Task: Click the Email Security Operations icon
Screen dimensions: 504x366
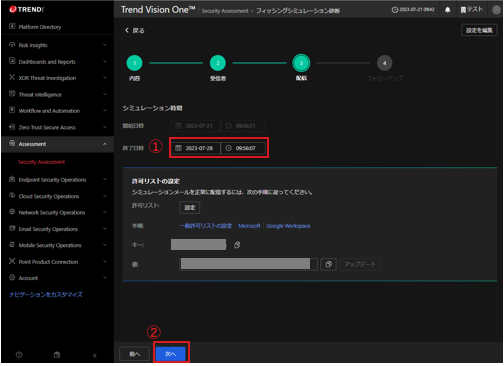Action: pos(12,228)
